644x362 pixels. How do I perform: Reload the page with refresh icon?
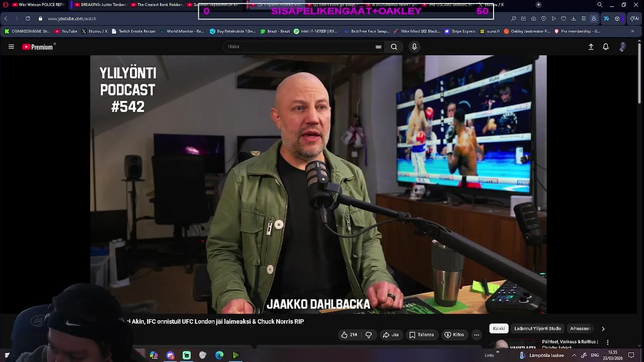(28, 19)
